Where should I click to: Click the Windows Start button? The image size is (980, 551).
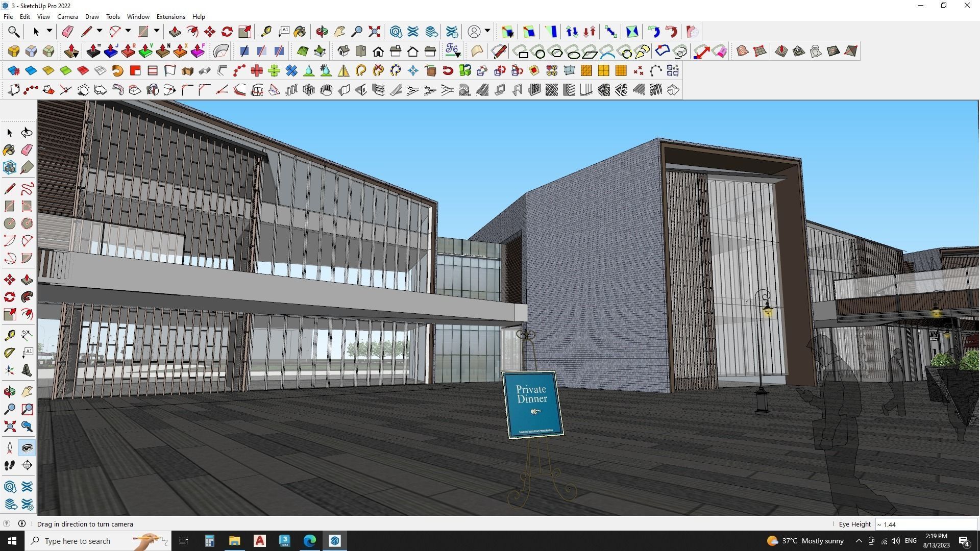12,541
